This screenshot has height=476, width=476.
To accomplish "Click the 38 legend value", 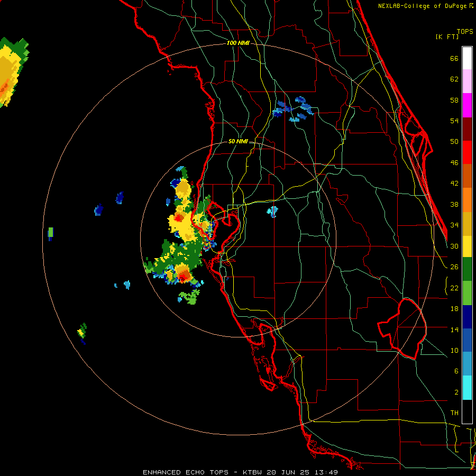I will tap(454, 205).
